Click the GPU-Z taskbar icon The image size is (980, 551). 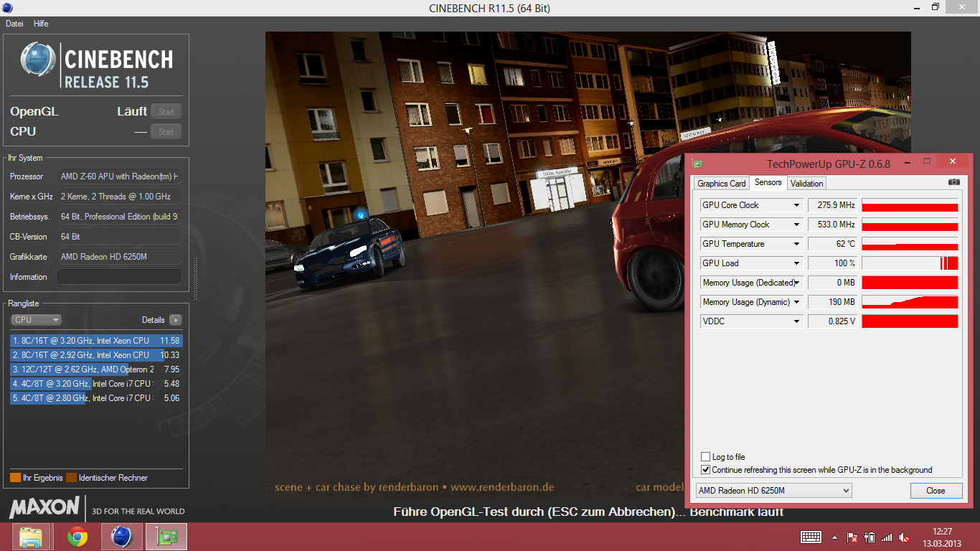(x=166, y=537)
